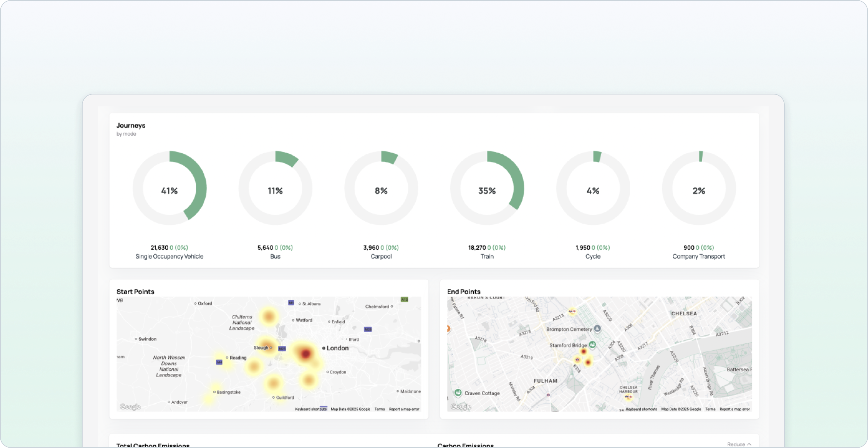The height and width of the screenshot is (448, 868).
Task: Click the Terms link on the End Points map
Action: [x=711, y=409]
